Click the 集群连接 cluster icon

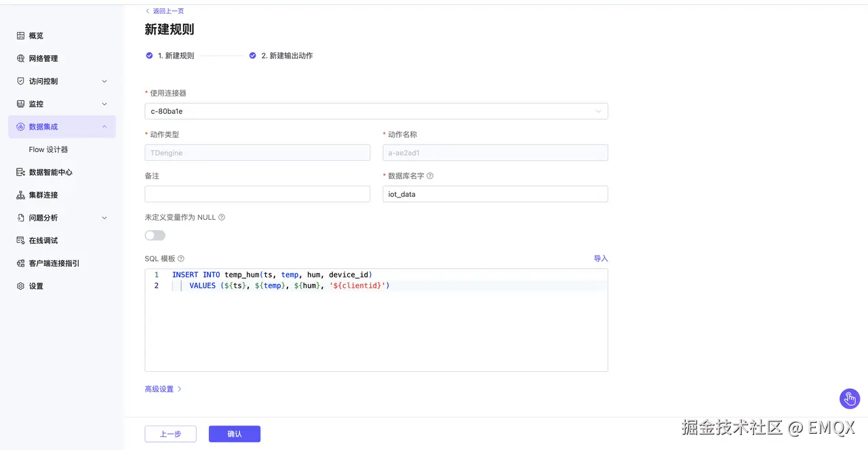point(20,195)
